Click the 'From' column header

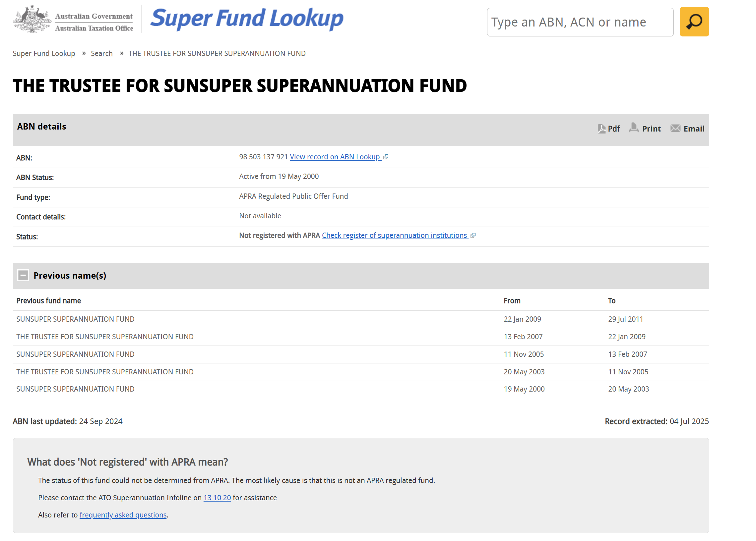tap(512, 301)
